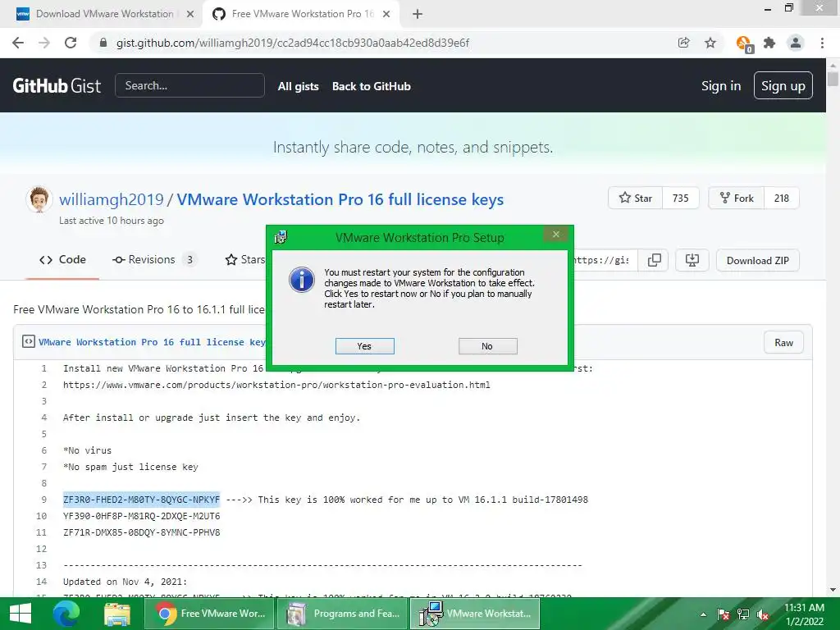Copy the gist URL with the clipboard icon
Image resolution: width=840 pixels, height=630 pixels.
pos(654,260)
